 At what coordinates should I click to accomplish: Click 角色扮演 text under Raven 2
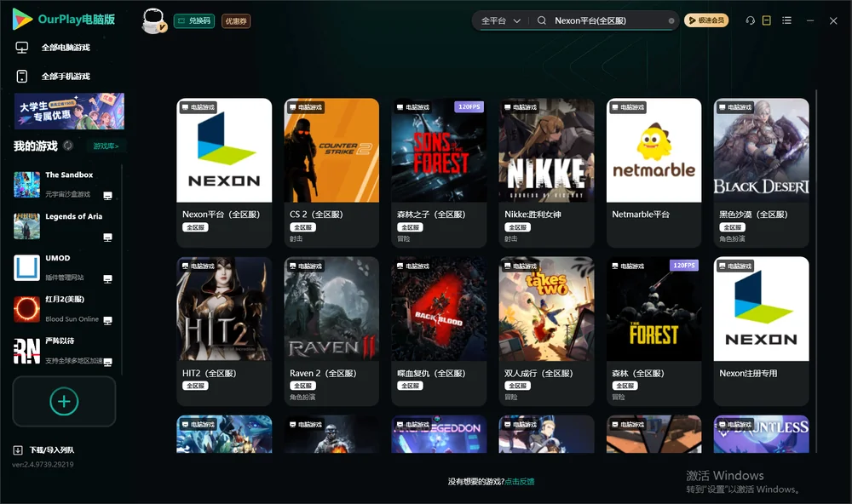point(302,398)
